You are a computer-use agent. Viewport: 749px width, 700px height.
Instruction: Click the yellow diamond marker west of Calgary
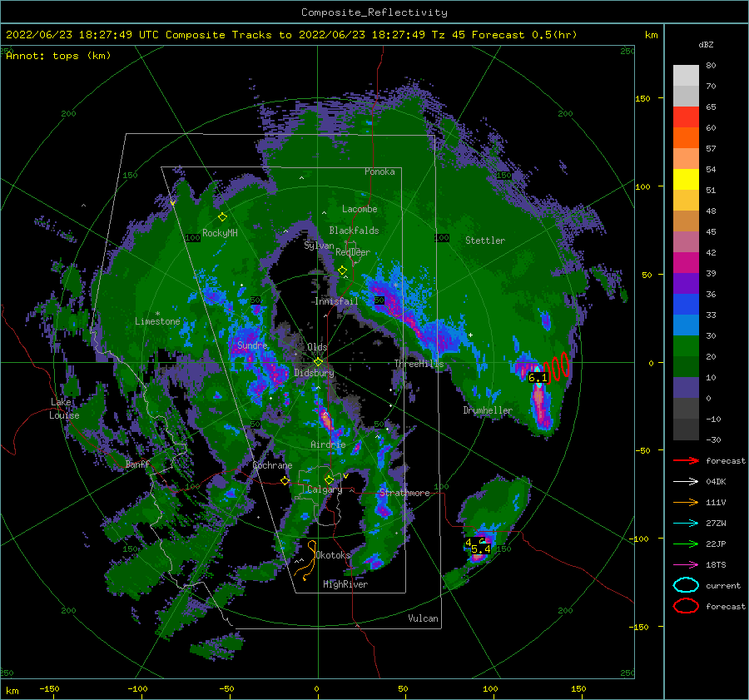[285, 481]
